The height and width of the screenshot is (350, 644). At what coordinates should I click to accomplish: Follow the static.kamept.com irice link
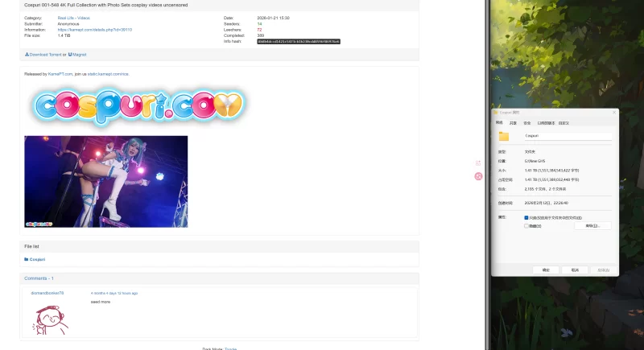pos(108,74)
